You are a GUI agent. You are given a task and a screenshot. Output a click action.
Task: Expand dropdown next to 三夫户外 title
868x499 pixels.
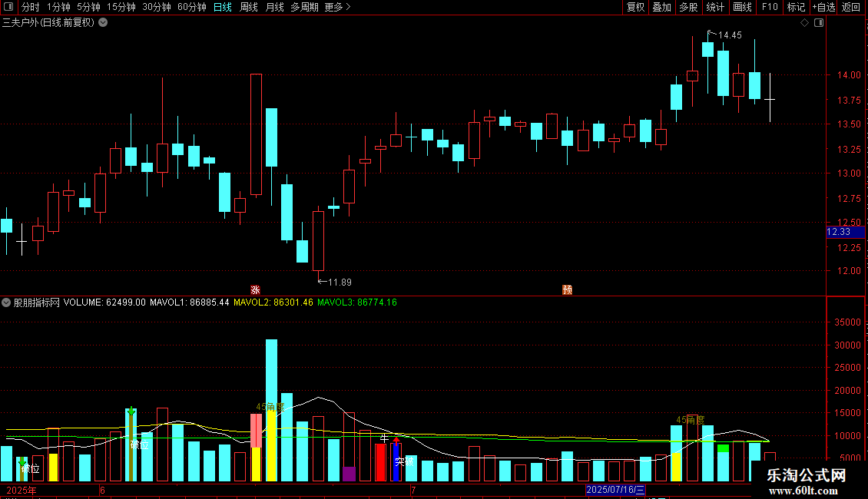pos(103,23)
